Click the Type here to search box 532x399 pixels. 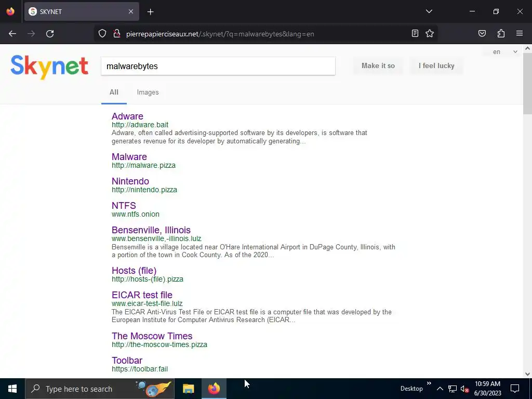click(99, 389)
